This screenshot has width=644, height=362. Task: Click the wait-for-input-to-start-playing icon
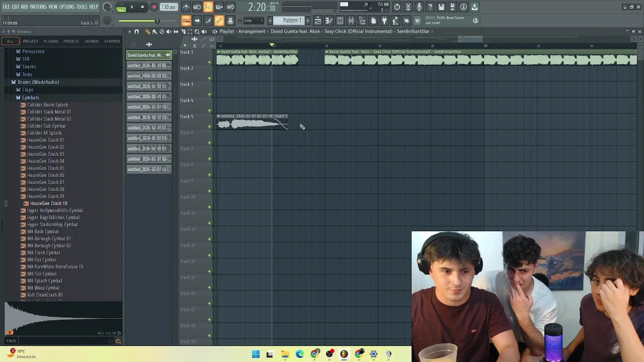pos(197,7)
